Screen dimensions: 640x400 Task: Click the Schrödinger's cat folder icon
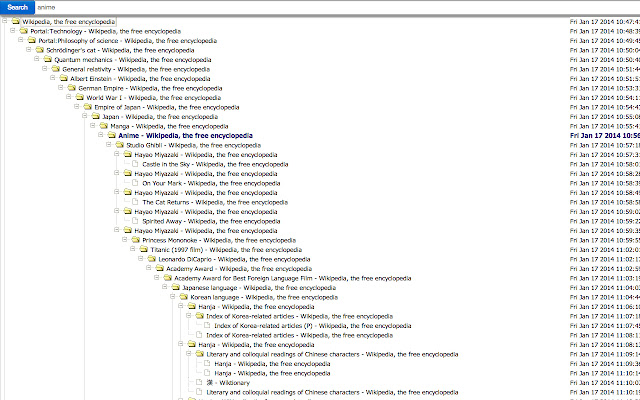coord(40,50)
